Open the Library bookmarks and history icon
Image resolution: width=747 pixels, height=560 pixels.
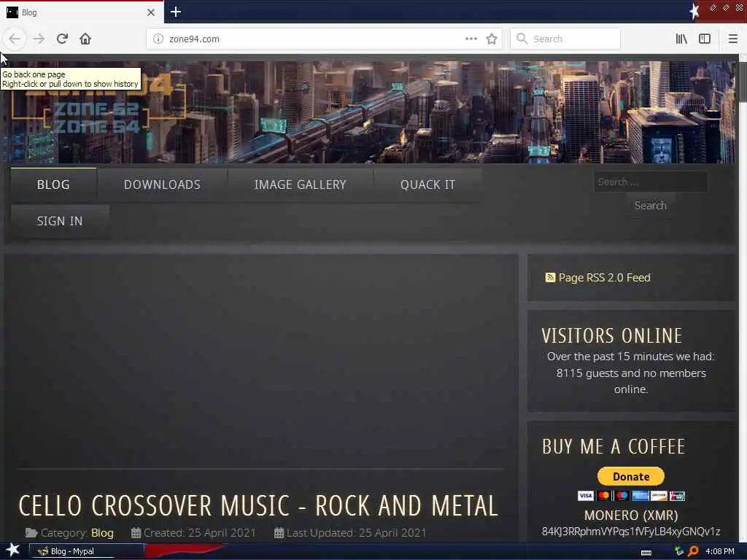pyautogui.click(x=681, y=39)
